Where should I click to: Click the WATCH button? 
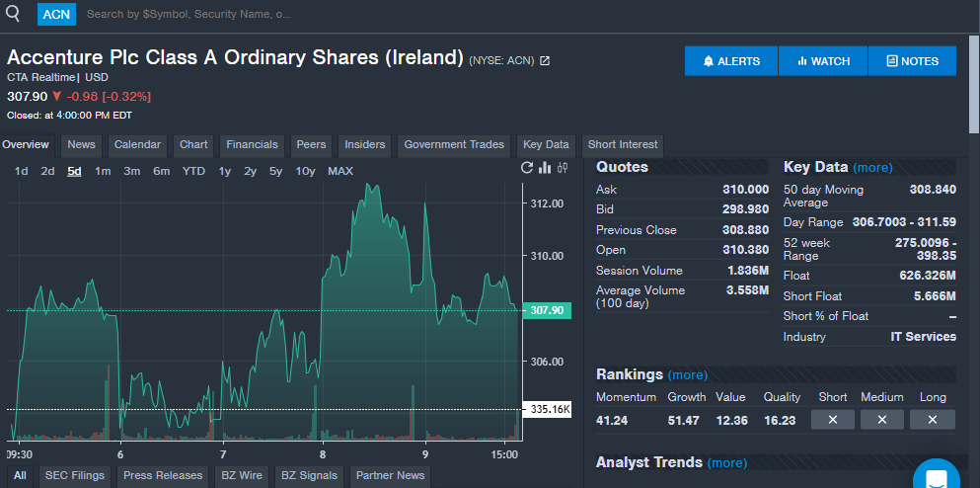(x=823, y=61)
